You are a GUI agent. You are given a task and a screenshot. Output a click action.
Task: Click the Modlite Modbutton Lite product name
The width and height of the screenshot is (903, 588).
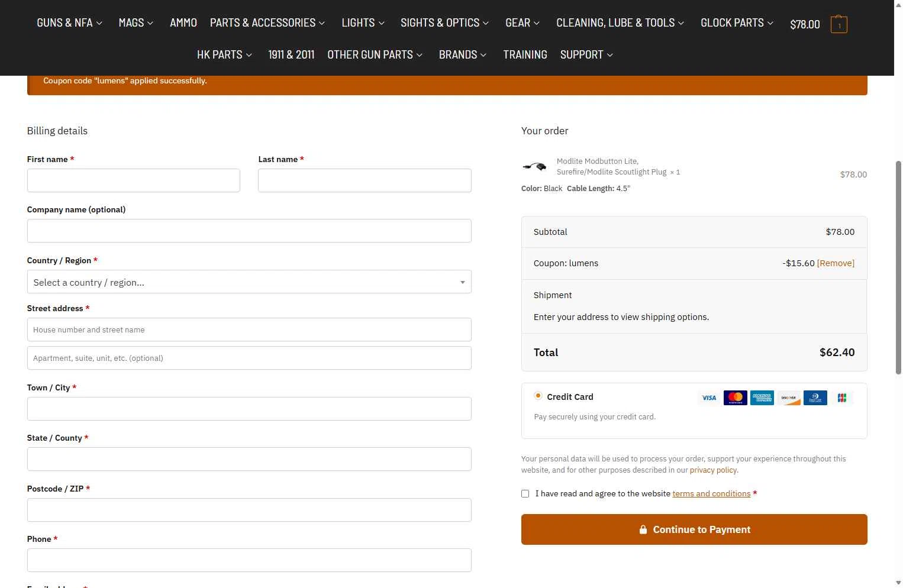pyautogui.click(x=612, y=166)
